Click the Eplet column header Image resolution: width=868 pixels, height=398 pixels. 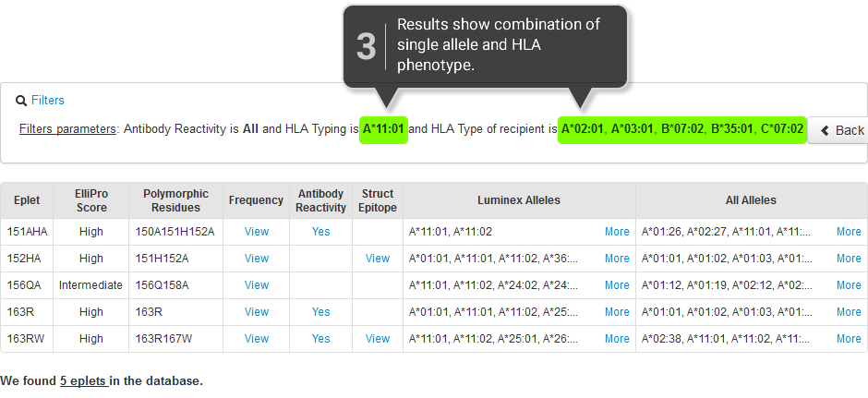click(x=27, y=200)
